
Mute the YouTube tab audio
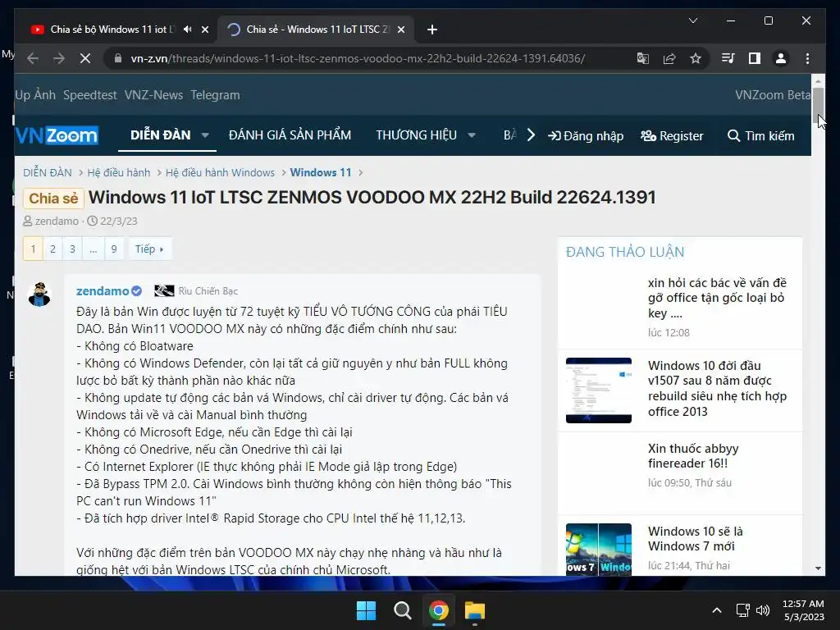pyautogui.click(x=188, y=30)
